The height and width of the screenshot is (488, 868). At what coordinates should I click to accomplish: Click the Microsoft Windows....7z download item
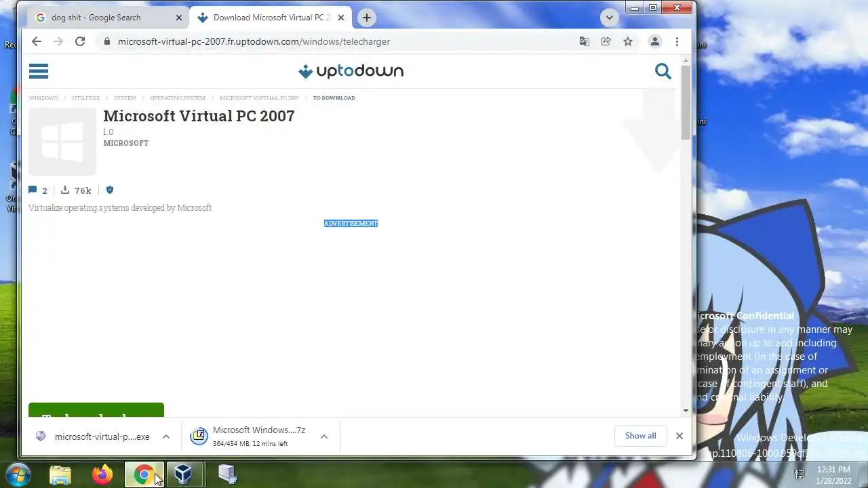tap(248, 436)
